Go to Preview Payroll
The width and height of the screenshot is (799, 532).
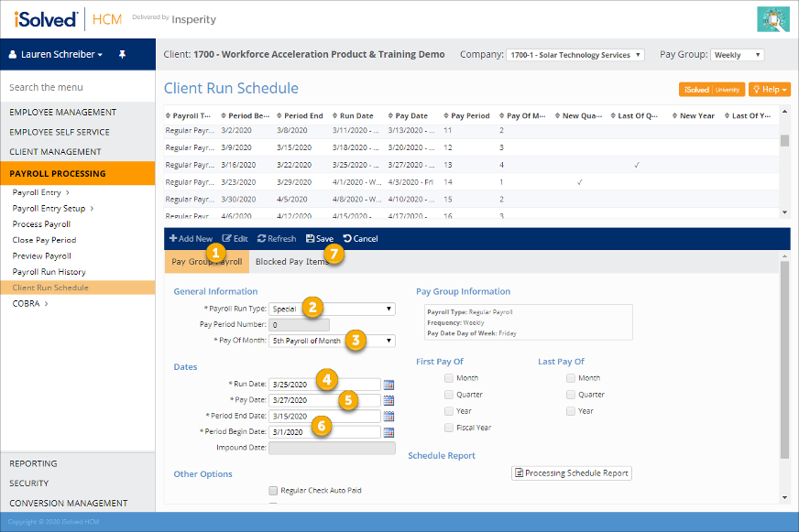pos(42,256)
